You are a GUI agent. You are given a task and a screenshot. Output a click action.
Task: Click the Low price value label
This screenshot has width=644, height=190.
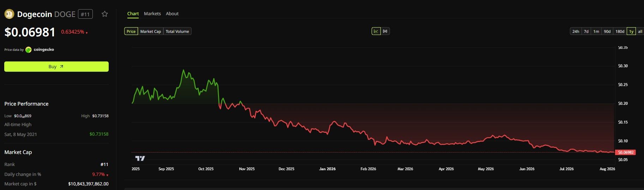pos(23,116)
